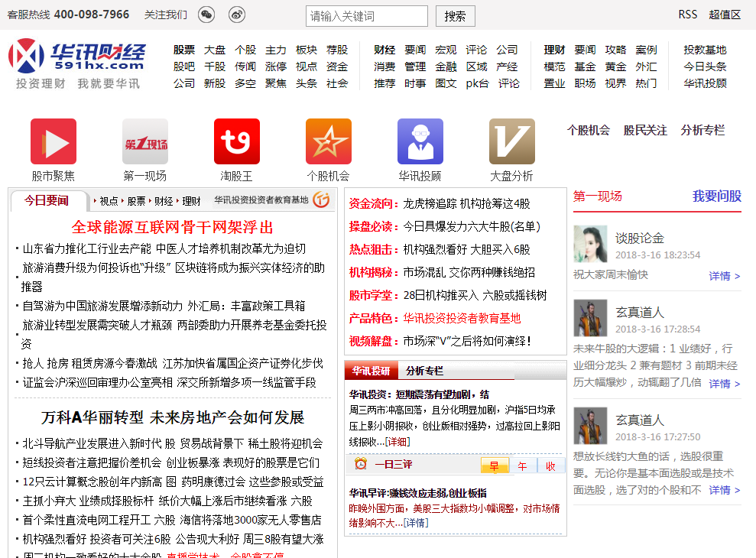Open the 财经 navigation menu item
Viewport: 756px width, 558px height.
tap(384, 50)
